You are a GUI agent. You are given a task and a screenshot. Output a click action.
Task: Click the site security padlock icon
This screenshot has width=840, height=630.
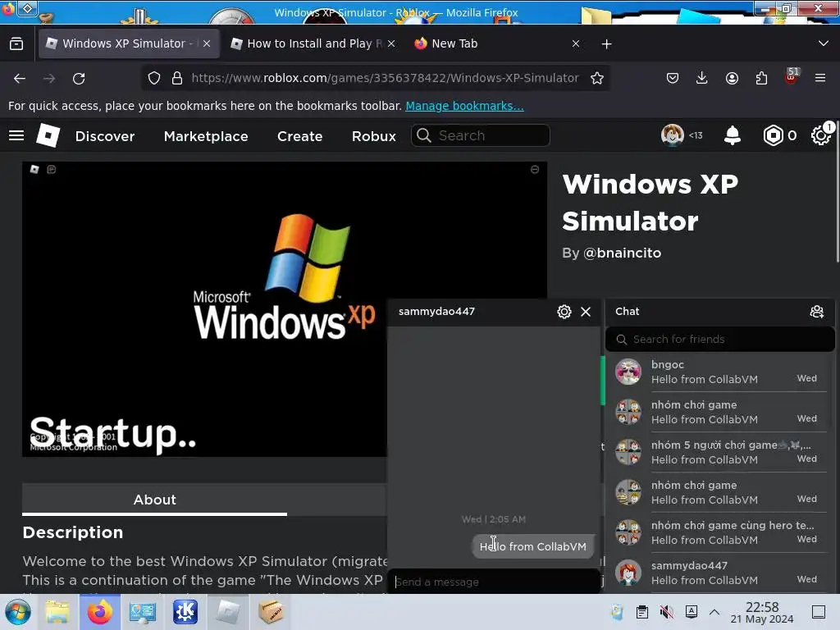[177, 78]
